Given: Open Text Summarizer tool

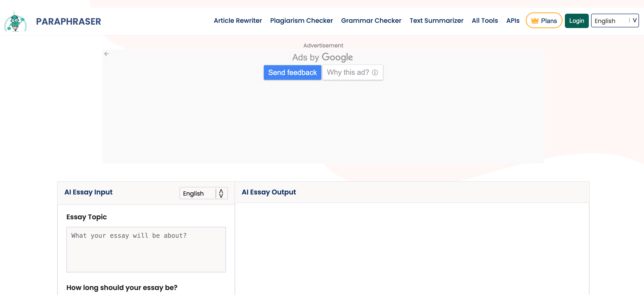Looking at the screenshot, I should (436, 21).
